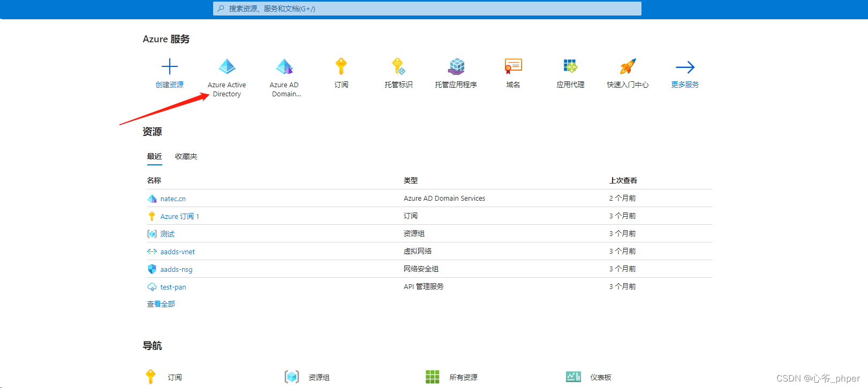Click the navigation Resource groups cube icon
Viewport: 868px width, 388px height.
pos(292,377)
